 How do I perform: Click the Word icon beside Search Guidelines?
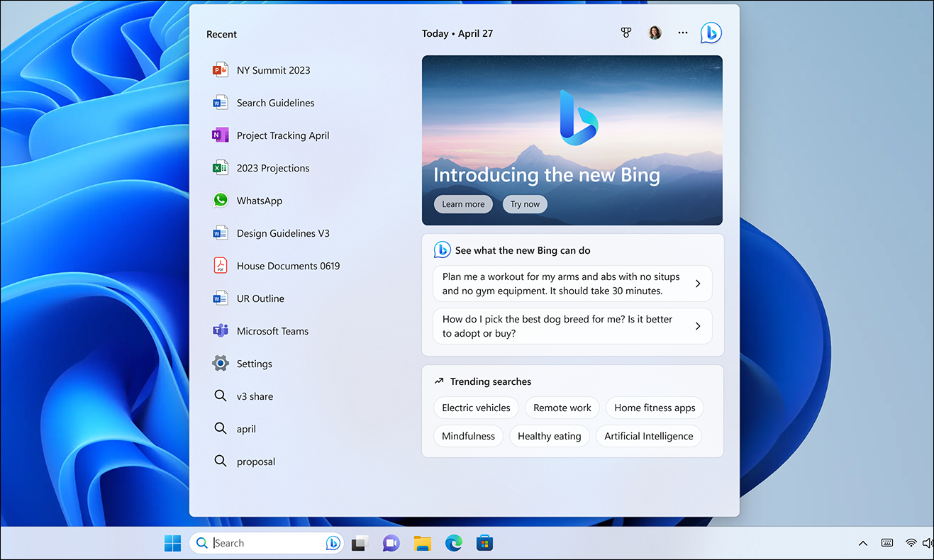pos(221,103)
